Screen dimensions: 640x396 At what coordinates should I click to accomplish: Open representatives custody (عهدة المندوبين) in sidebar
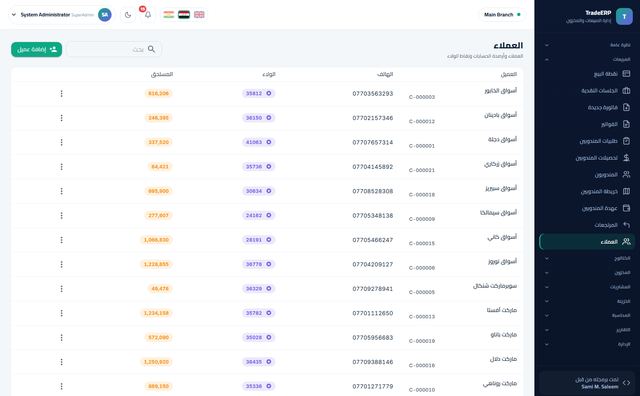[x=587, y=208]
